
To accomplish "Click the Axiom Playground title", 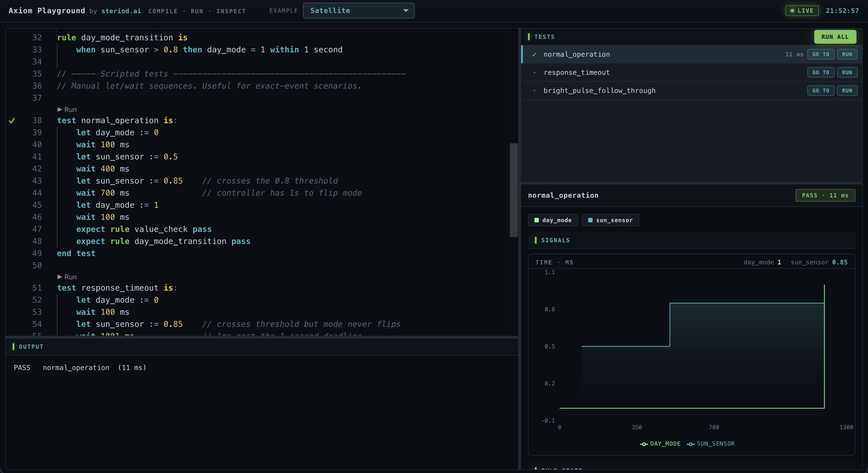I will point(47,11).
